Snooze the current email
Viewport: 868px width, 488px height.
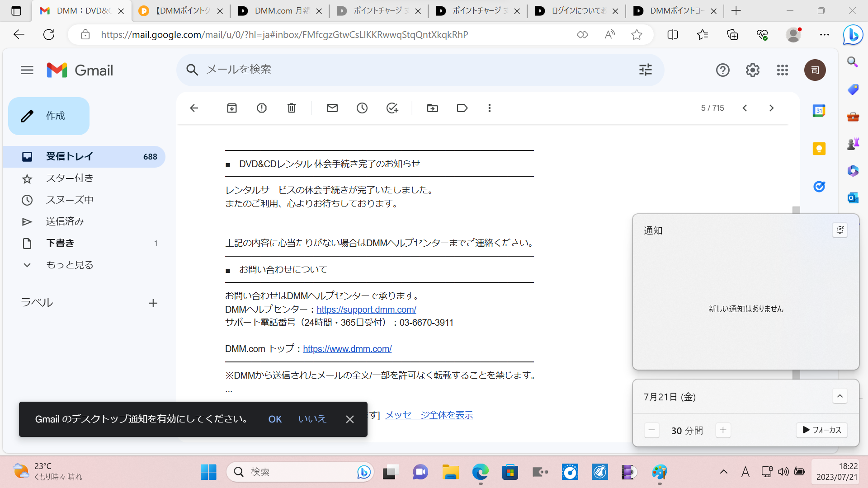pos(362,108)
